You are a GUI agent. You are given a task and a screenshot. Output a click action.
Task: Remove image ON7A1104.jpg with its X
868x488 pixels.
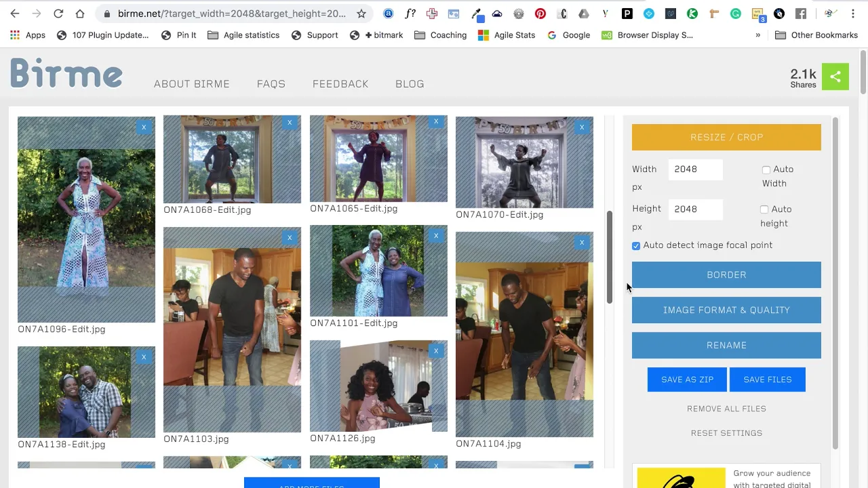(x=582, y=242)
